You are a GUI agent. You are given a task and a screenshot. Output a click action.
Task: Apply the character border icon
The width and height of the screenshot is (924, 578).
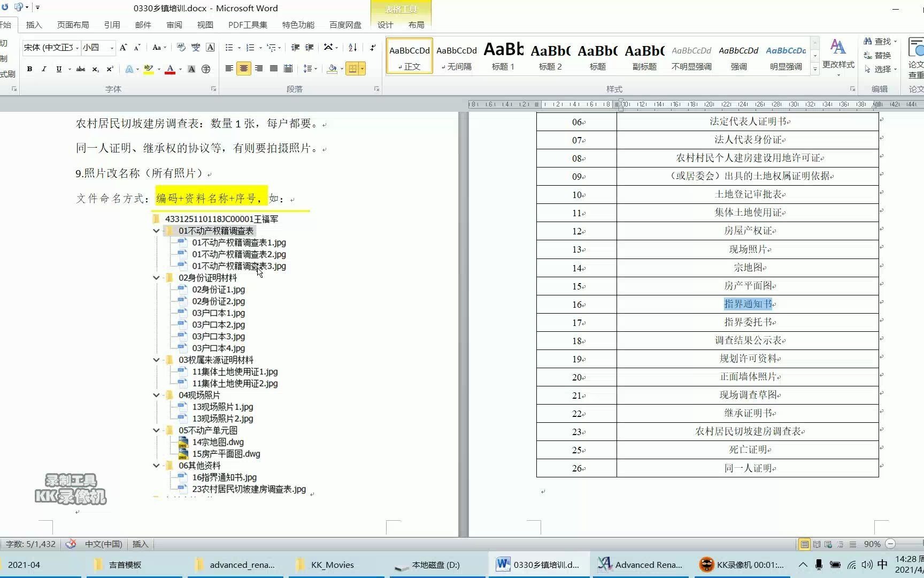211,48
